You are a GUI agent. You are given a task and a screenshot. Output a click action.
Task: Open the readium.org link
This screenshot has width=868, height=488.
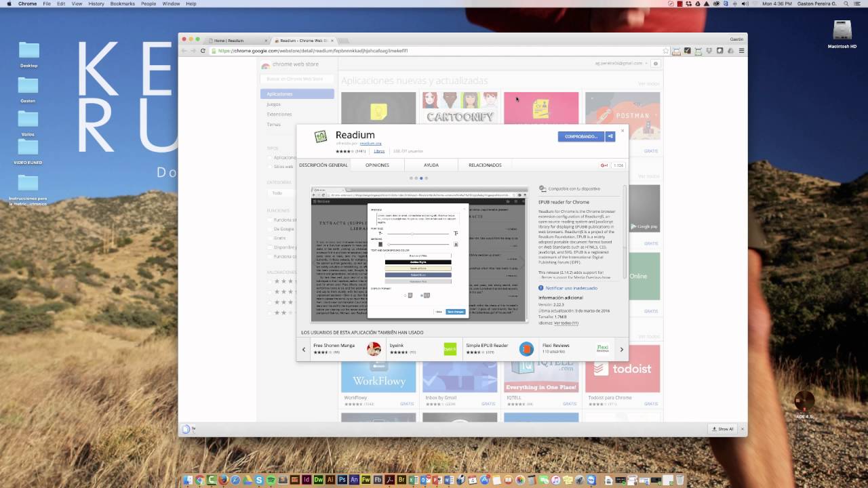[370, 143]
